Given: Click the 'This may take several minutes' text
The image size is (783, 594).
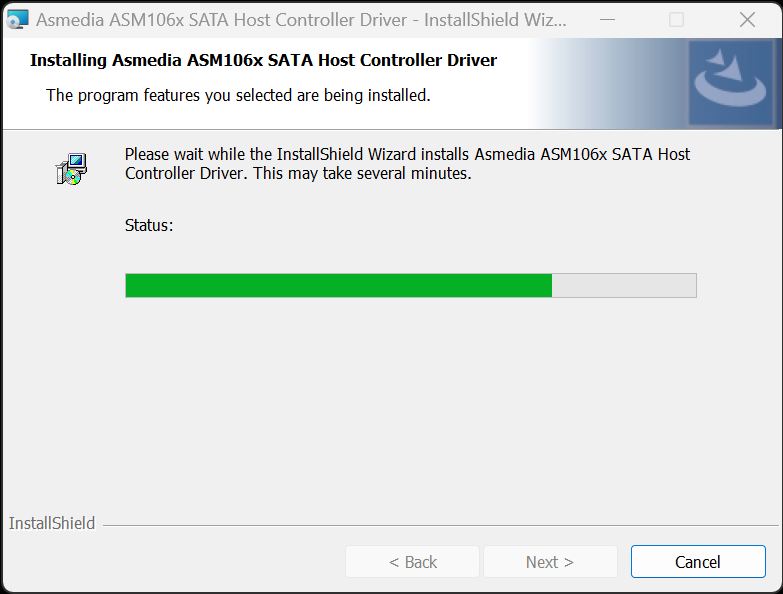Looking at the screenshot, I should pyautogui.click(x=362, y=173).
